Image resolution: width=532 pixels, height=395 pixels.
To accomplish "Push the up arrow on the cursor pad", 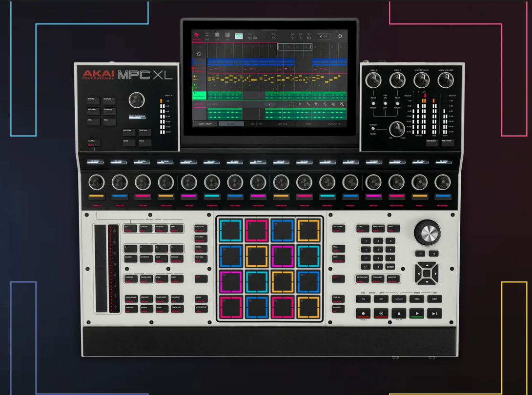I will tap(427, 265).
